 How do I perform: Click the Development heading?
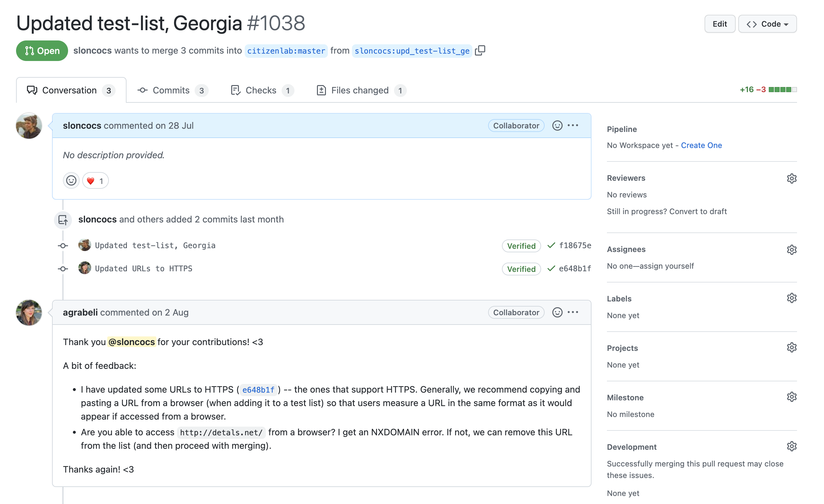click(632, 447)
